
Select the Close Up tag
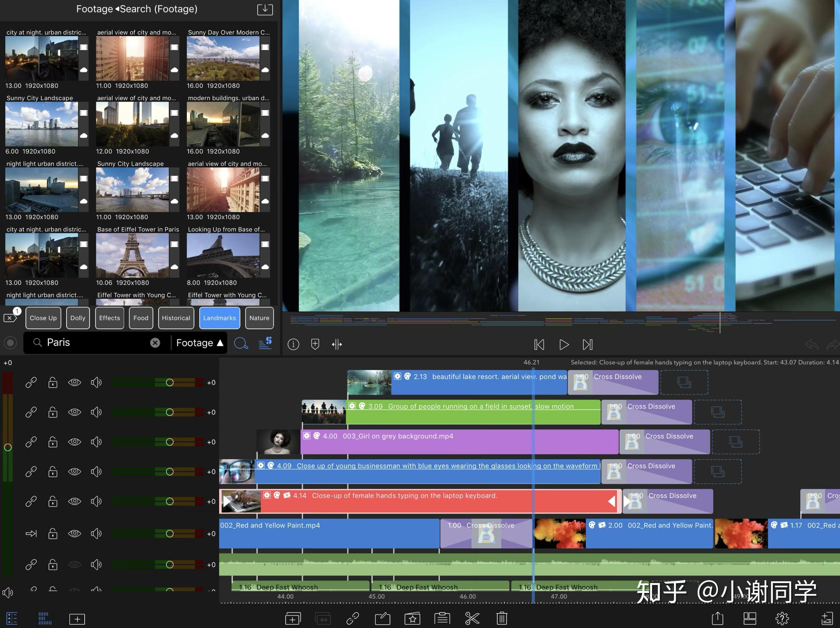tap(43, 318)
